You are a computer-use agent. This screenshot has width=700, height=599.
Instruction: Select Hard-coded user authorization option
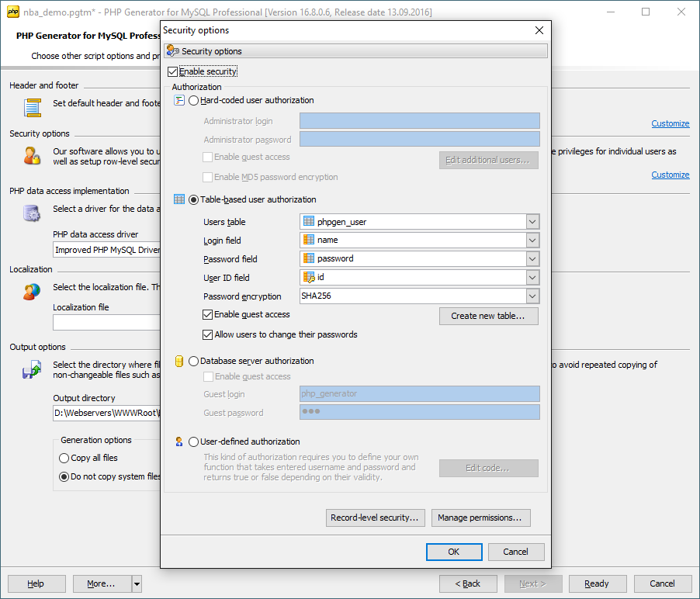click(194, 101)
